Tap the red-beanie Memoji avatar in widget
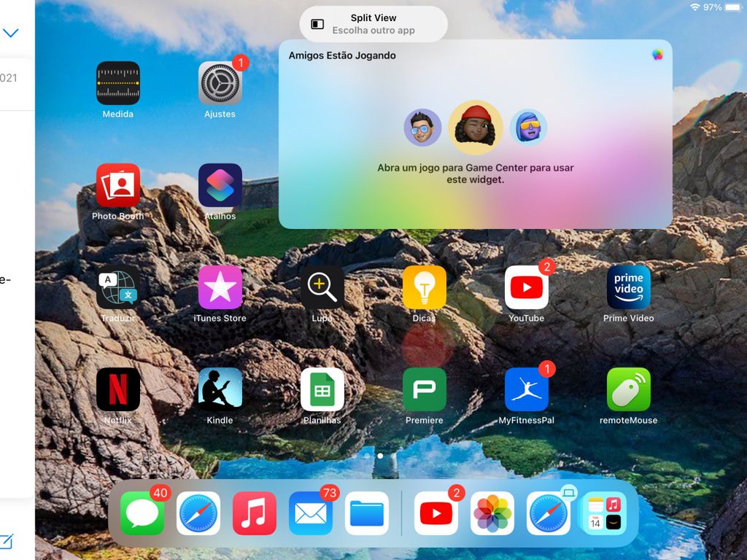The height and width of the screenshot is (560, 747). pos(476,127)
